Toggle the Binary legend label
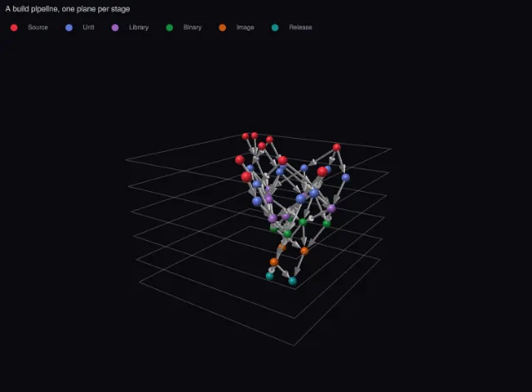 pos(192,27)
